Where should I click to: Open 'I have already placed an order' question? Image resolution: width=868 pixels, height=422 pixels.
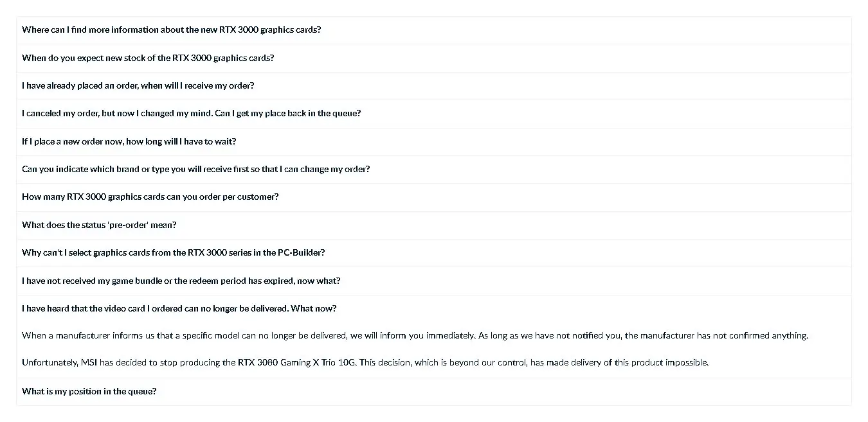click(x=434, y=85)
